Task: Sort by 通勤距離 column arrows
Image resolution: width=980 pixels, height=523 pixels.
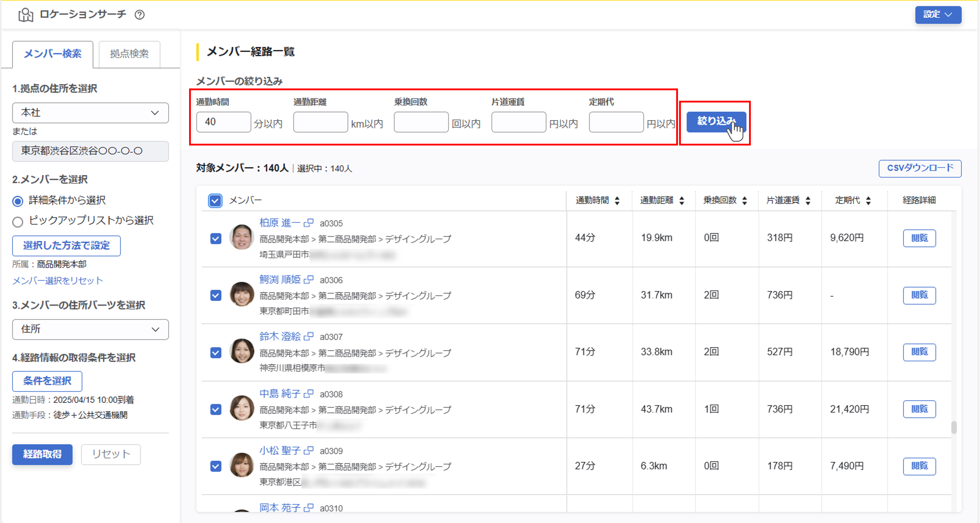Action: tap(682, 201)
